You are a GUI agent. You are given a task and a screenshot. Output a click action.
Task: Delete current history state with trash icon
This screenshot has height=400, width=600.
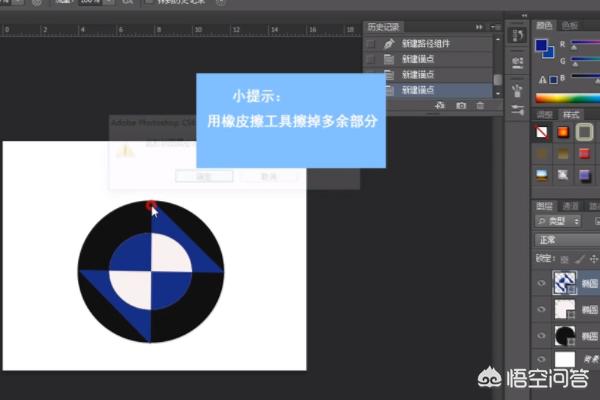pos(480,105)
